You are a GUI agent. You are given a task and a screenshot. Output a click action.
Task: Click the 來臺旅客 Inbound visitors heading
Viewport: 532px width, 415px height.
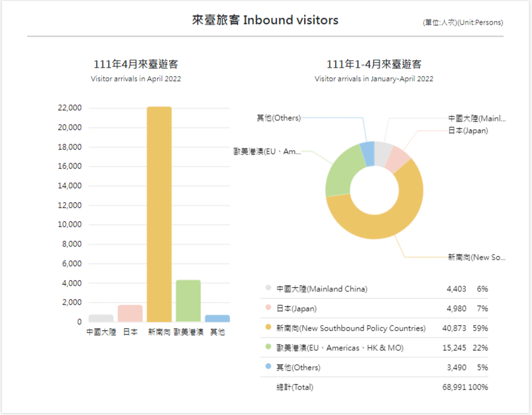tap(265, 20)
